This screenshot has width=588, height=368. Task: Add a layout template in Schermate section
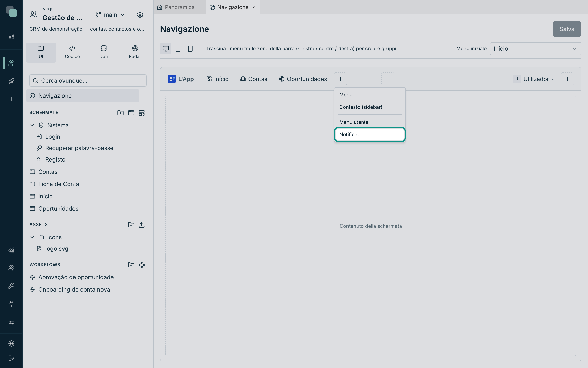142,113
